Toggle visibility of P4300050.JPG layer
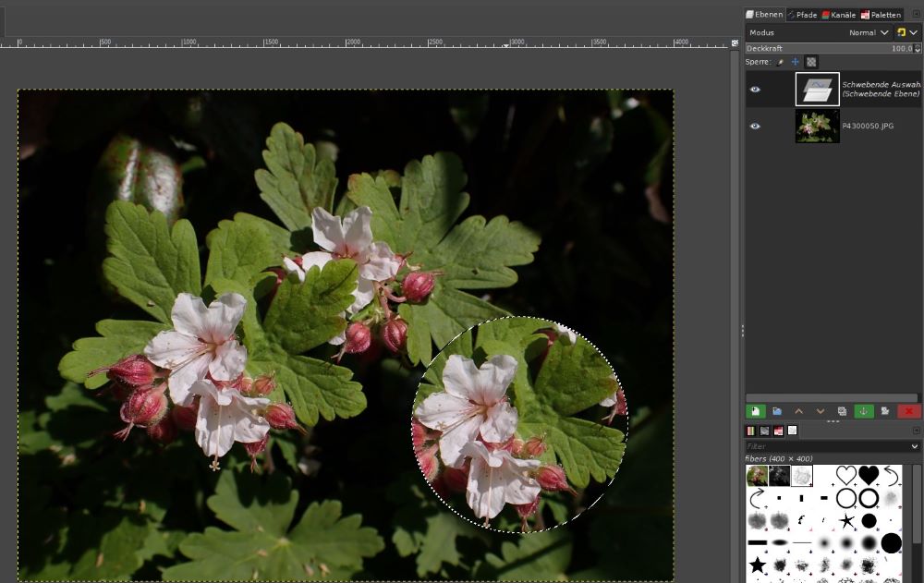This screenshot has height=583, width=924. tap(755, 126)
